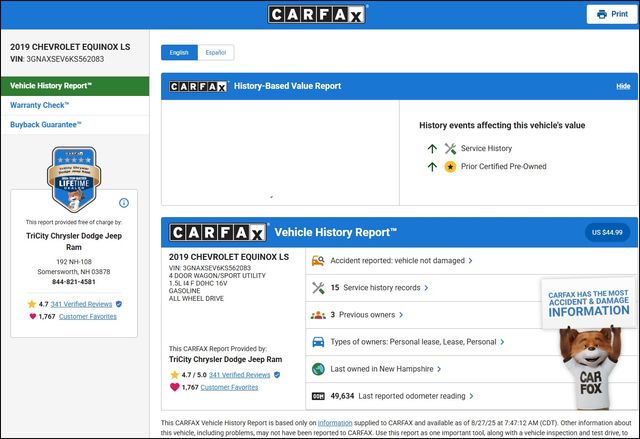Click '4 DOOR WAGON/SPORT UTILITY' spec text

(x=217, y=276)
